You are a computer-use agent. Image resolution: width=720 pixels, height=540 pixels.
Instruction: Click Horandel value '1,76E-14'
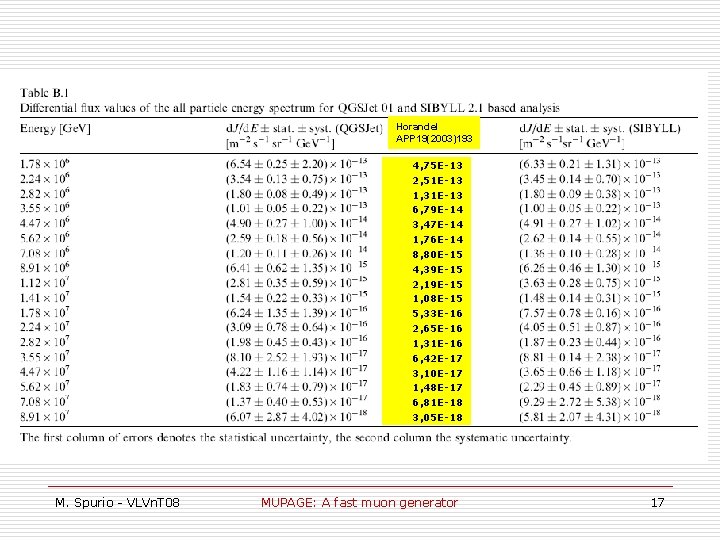pyautogui.click(x=437, y=240)
